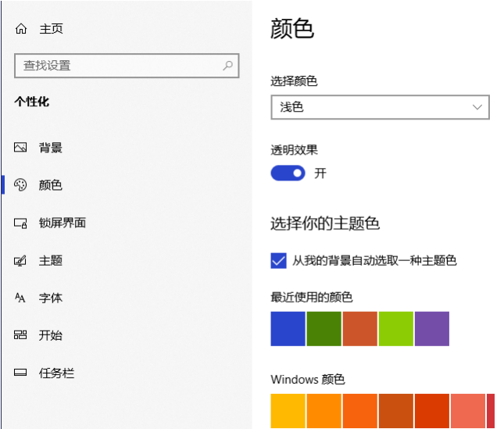Screen dimensions: 504x429
Task: Click inside the 查找设置 search field
Action: 117,66
